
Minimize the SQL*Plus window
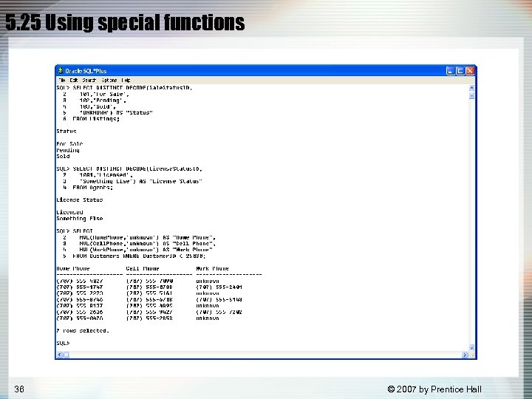tap(450, 71)
